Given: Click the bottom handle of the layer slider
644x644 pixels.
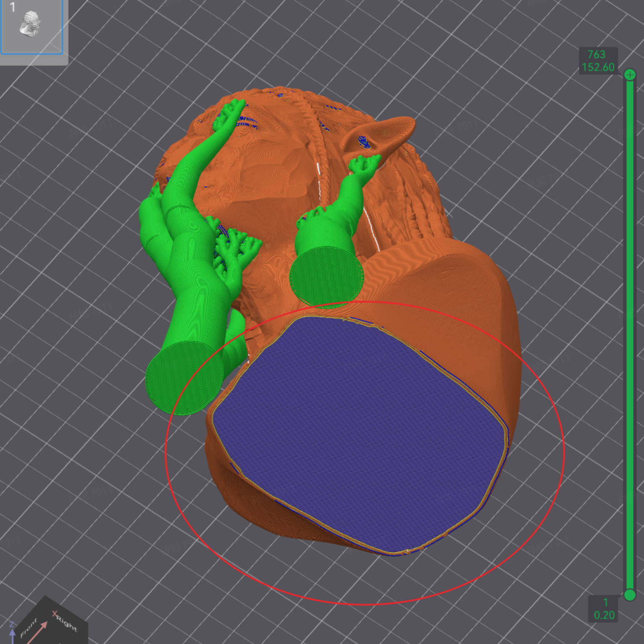Looking at the screenshot, I should (x=629, y=594).
